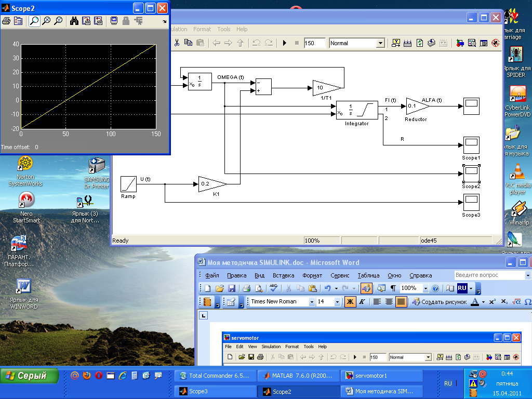Toggle drawing panel button in Word
The width and height of the screenshot is (532, 399).
pyautogui.click(x=366, y=288)
